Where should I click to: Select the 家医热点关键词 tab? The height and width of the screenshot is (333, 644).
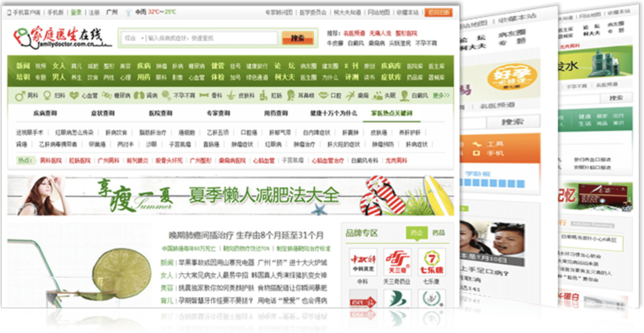(x=392, y=113)
